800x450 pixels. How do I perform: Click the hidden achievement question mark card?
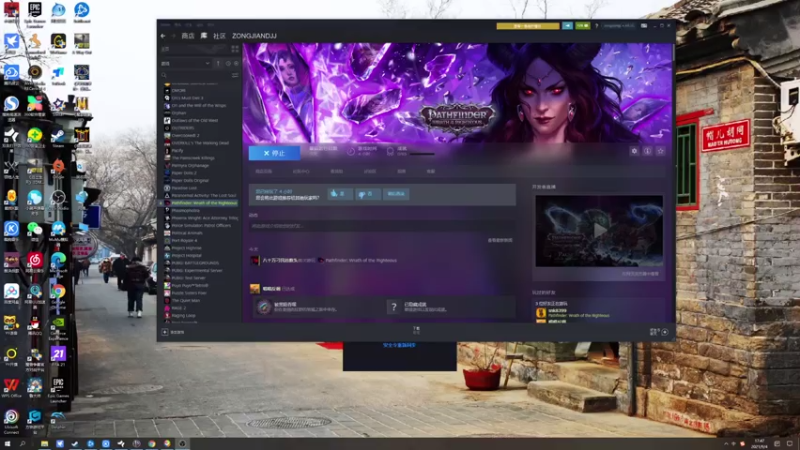coord(449,307)
